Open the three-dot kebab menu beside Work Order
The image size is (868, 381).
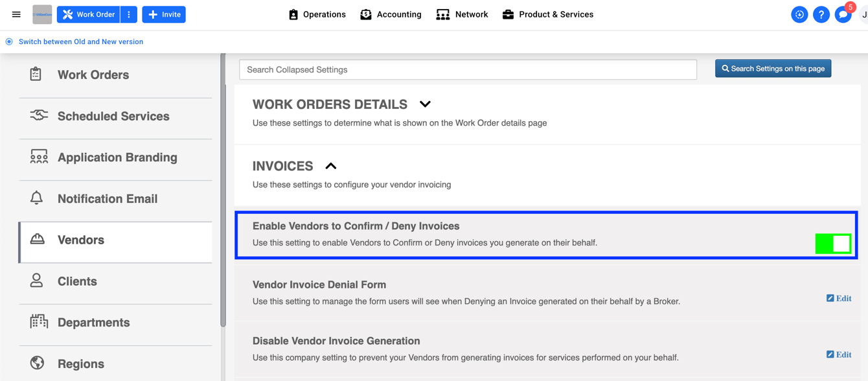(128, 14)
